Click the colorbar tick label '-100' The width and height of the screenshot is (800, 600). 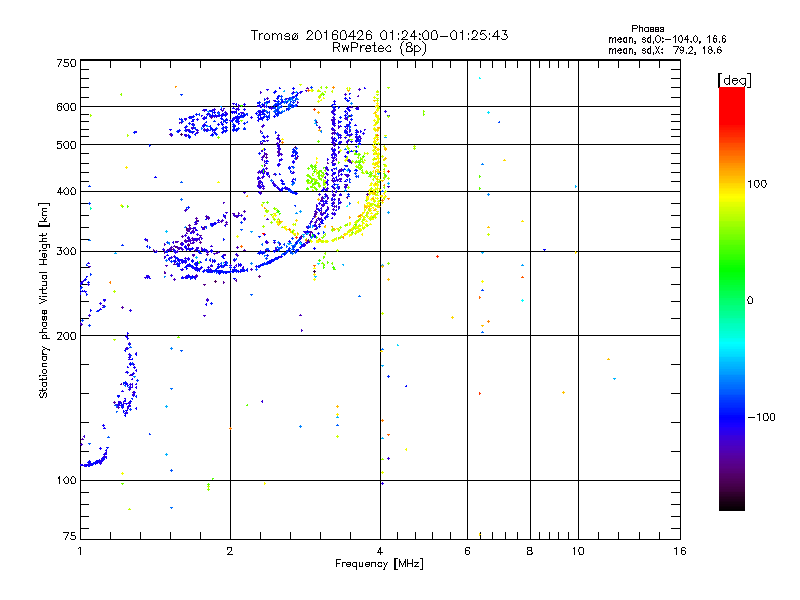click(x=762, y=417)
